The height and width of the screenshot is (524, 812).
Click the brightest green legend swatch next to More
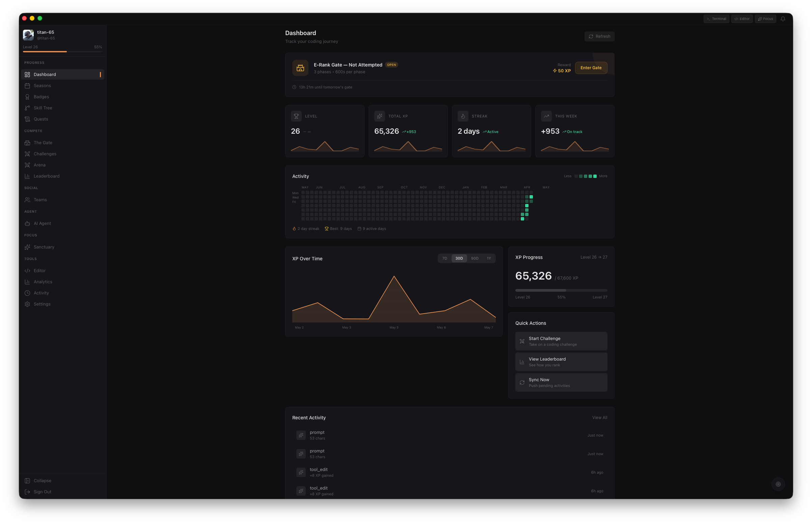(595, 176)
